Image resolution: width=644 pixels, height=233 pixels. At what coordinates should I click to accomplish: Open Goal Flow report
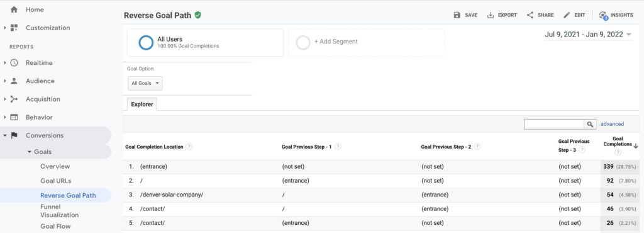click(x=55, y=227)
